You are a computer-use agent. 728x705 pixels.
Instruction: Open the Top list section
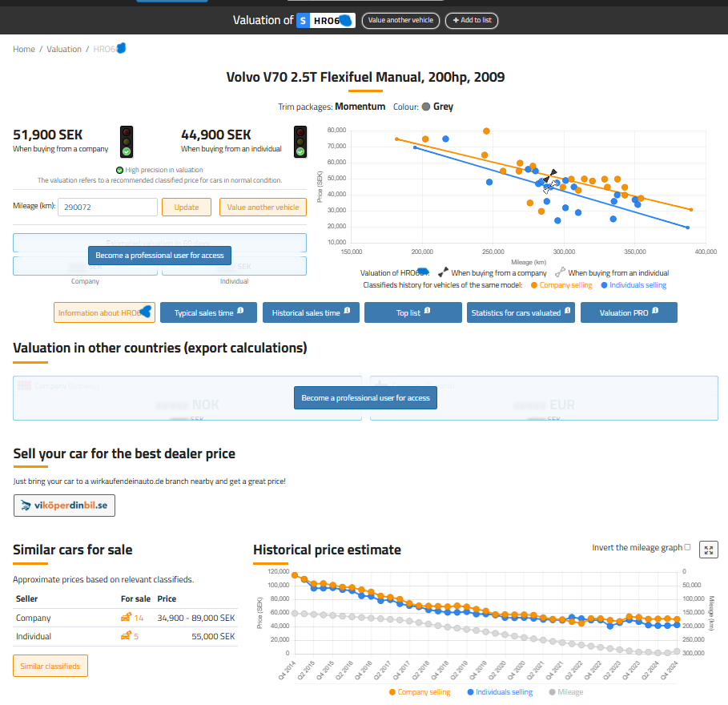(x=412, y=312)
